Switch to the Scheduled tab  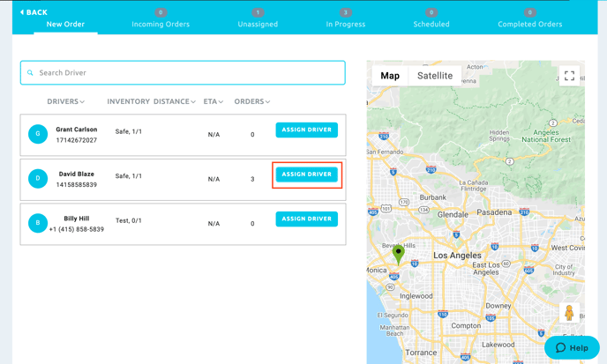click(431, 24)
